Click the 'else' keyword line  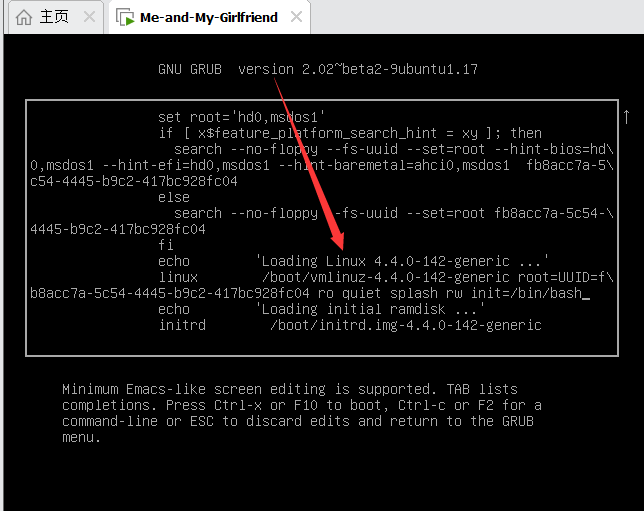point(174,197)
